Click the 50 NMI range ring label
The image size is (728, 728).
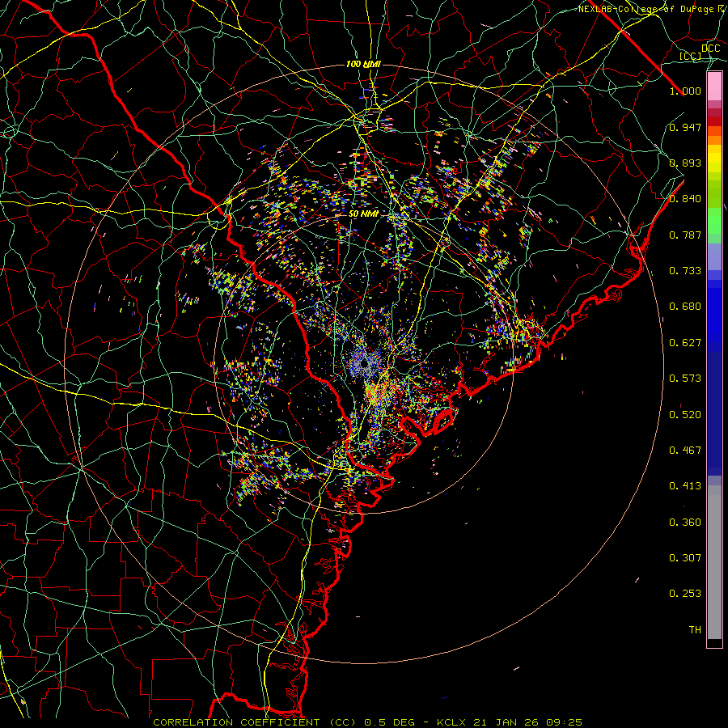tap(363, 214)
